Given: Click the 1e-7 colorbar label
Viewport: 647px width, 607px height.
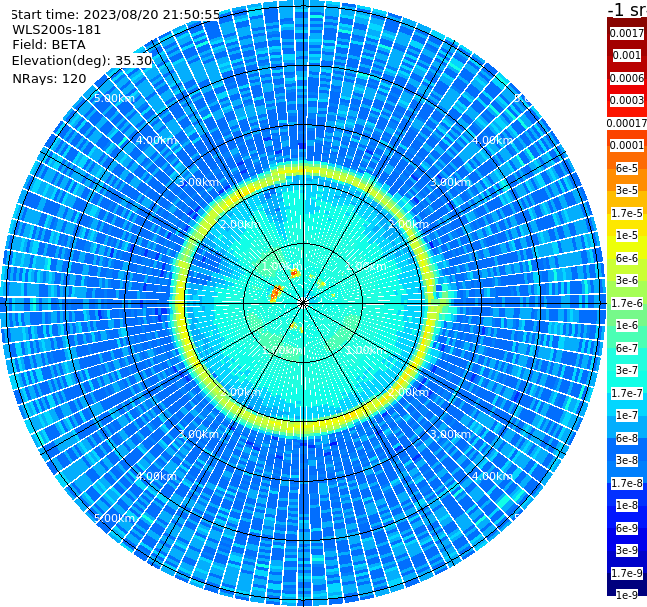Looking at the screenshot, I should tap(627, 416).
